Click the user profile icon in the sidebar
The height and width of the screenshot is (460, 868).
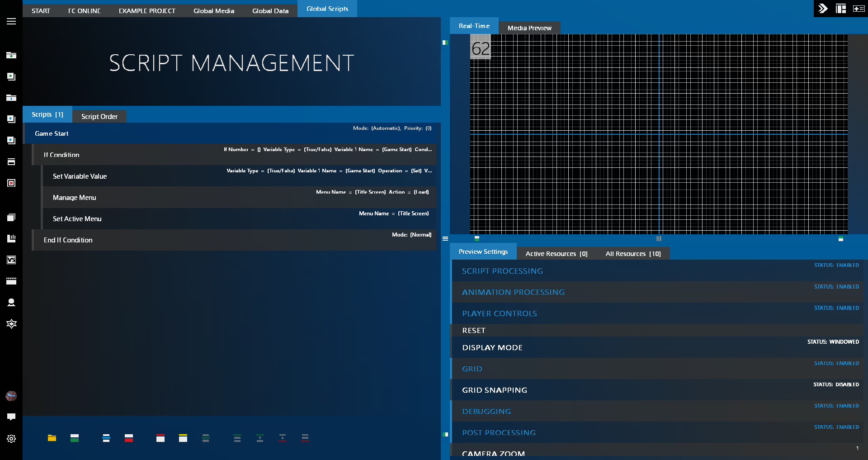11,302
